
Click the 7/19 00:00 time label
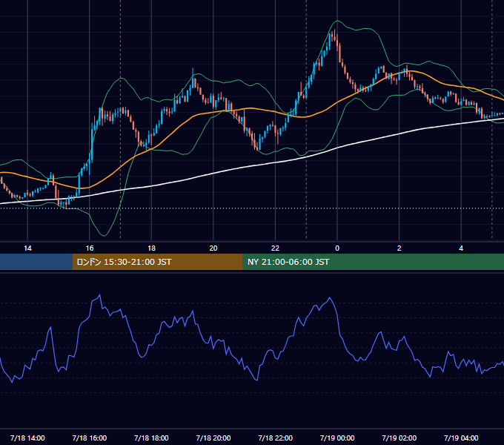pos(337,438)
